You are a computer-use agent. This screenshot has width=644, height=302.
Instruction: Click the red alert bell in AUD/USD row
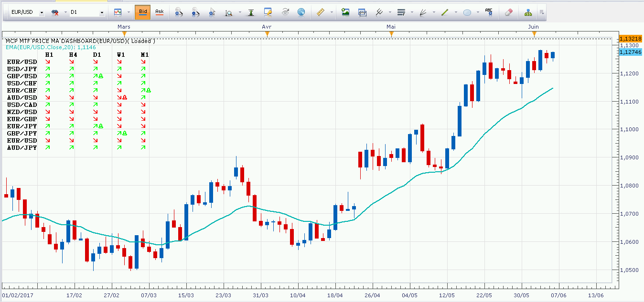[124, 98]
